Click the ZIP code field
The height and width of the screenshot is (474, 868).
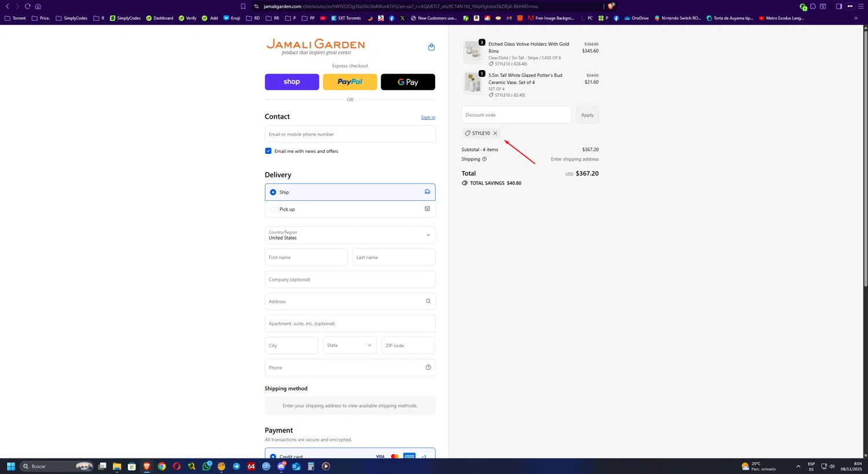click(408, 346)
